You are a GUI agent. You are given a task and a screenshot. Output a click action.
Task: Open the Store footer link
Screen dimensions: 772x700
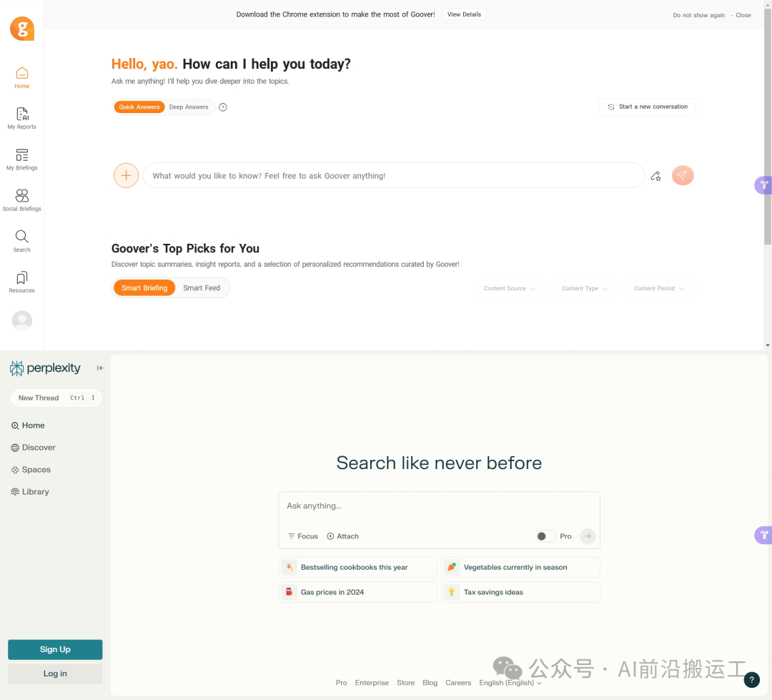pyautogui.click(x=406, y=683)
